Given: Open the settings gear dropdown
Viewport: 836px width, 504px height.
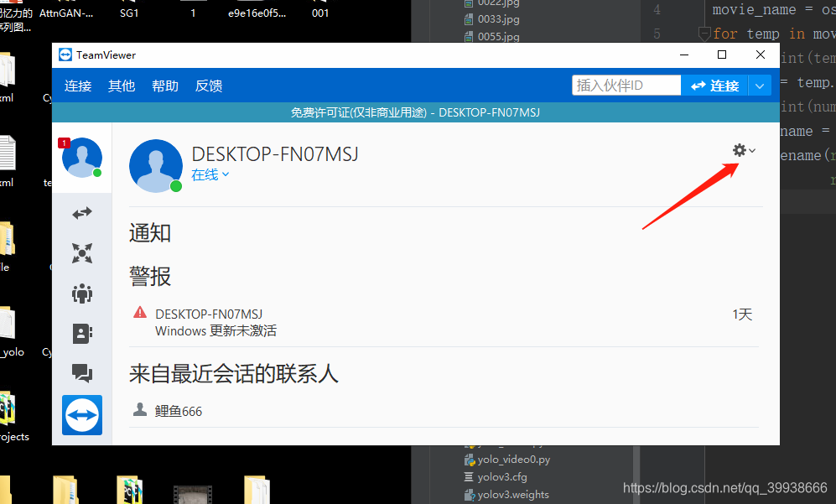Looking at the screenshot, I should pyautogui.click(x=744, y=150).
